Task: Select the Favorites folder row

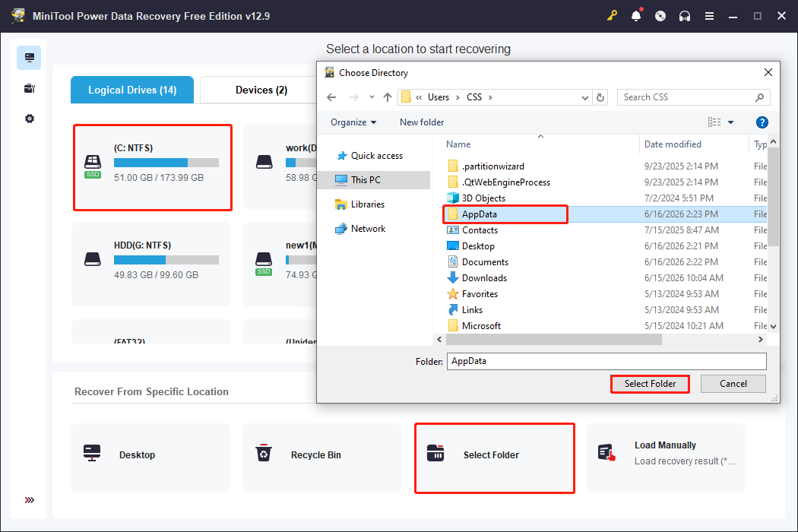Action: pos(606,294)
